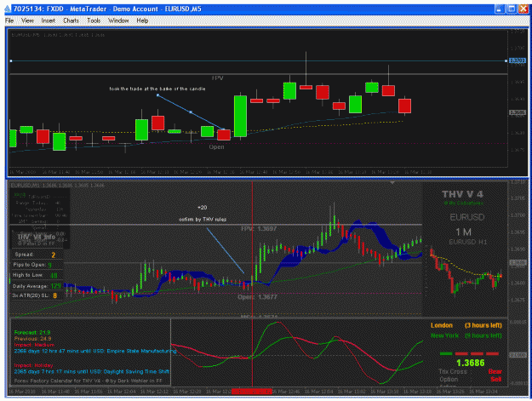This screenshot has height=401, width=532.
Task: Click the 'Impact: Medium' news line
Action: pos(34,345)
